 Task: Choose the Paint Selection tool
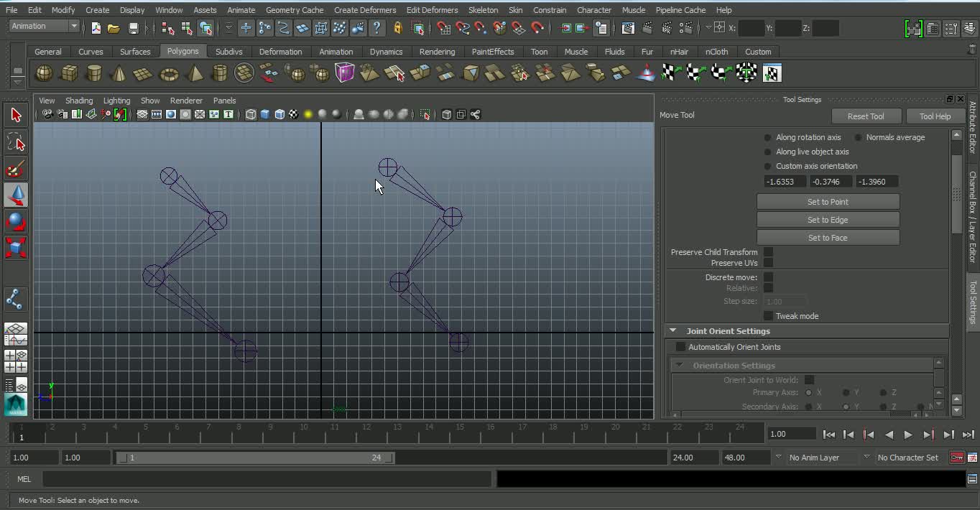click(x=16, y=170)
